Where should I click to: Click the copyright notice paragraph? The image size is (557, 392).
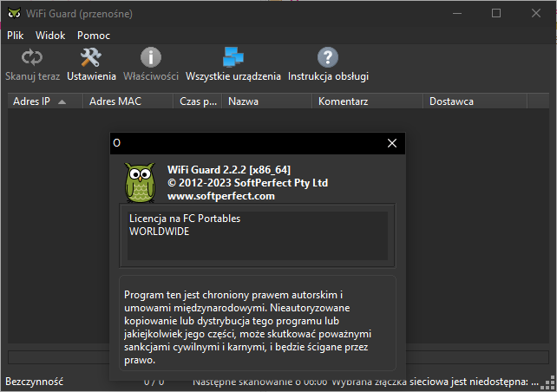[x=248, y=327]
